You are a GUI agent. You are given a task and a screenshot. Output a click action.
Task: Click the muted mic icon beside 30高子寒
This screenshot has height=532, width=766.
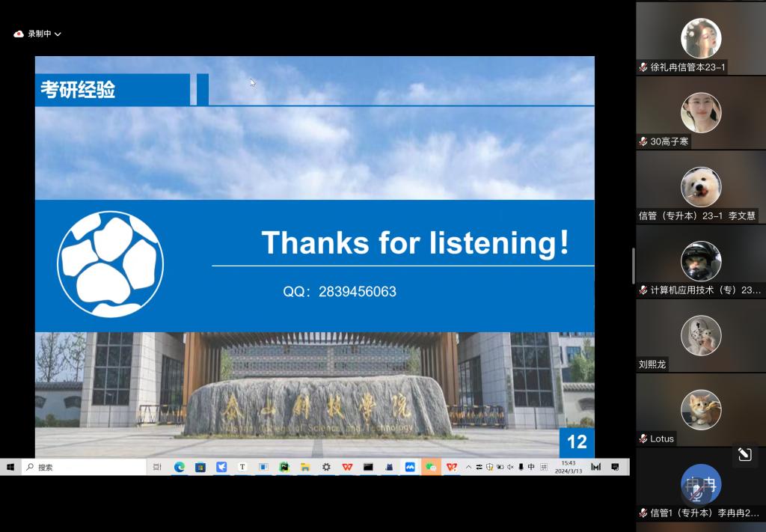pos(643,141)
